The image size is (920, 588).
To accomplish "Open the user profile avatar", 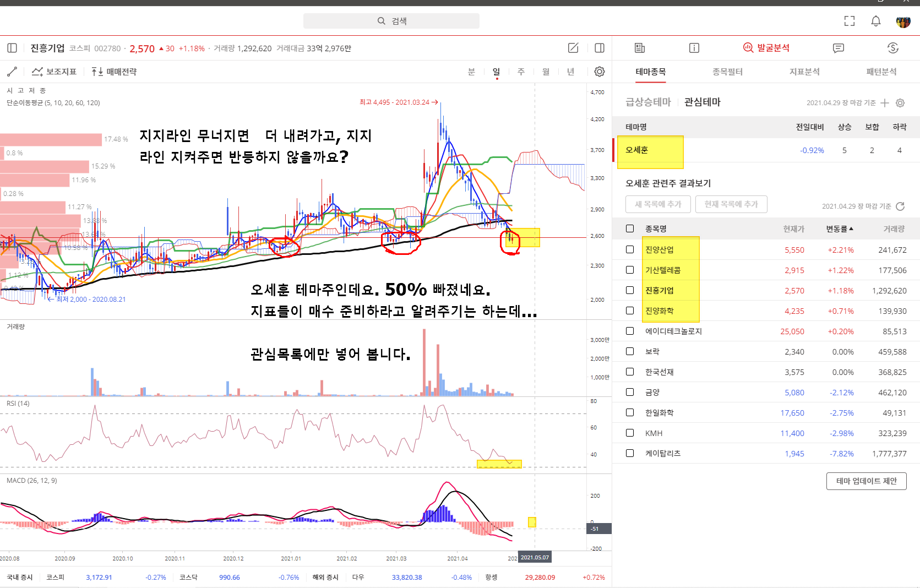I will click(x=903, y=21).
